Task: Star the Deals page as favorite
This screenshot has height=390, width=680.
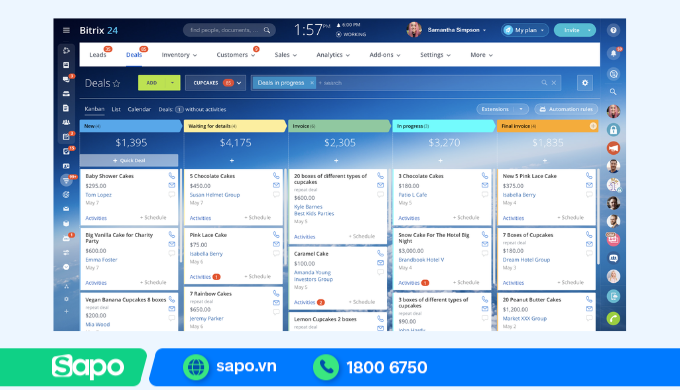Action: click(117, 83)
